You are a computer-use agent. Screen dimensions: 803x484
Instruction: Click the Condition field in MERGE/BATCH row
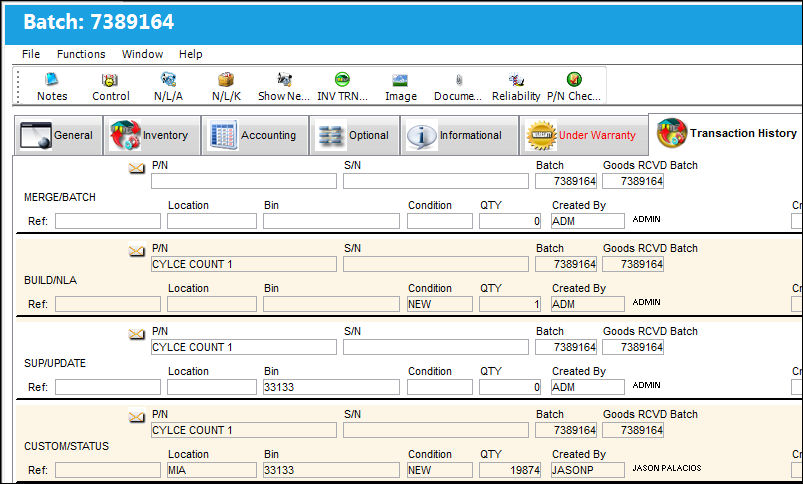(440, 221)
